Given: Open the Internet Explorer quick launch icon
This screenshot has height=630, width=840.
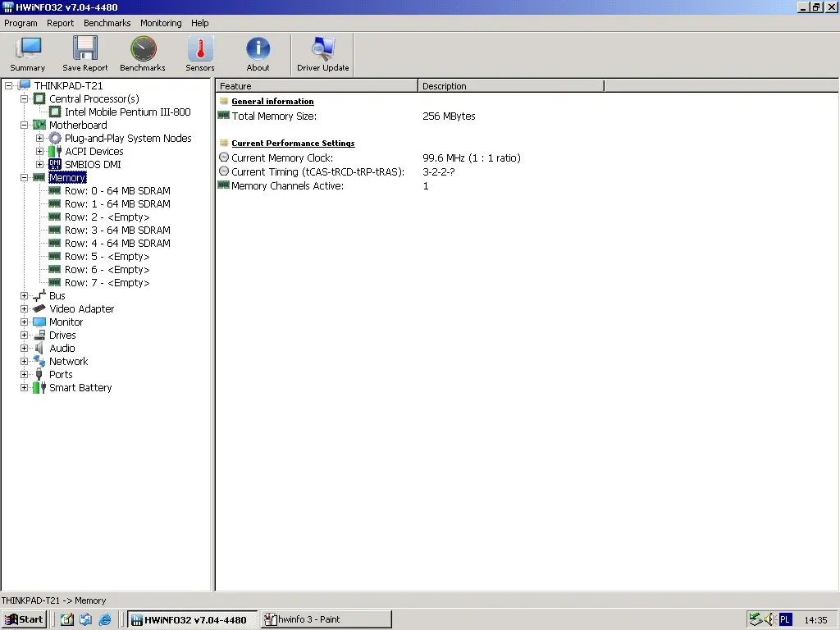Looking at the screenshot, I should [105, 619].
